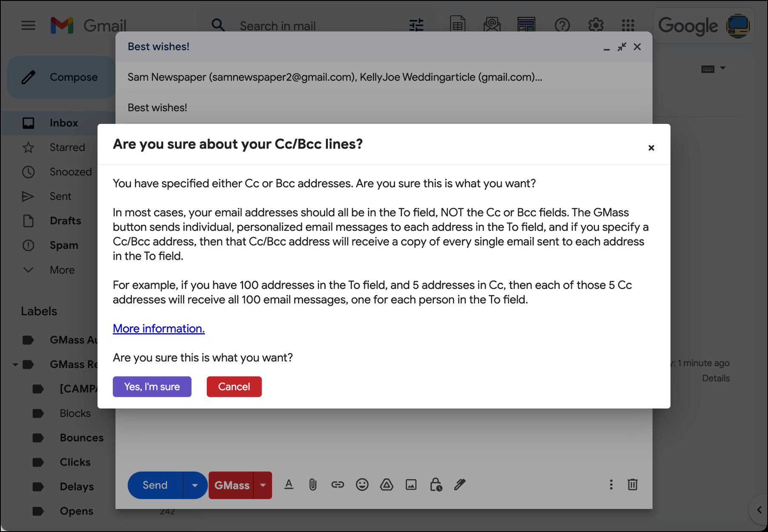768x532 pixels.
Task: Click the Details link
Action: [x=716, y=378]
